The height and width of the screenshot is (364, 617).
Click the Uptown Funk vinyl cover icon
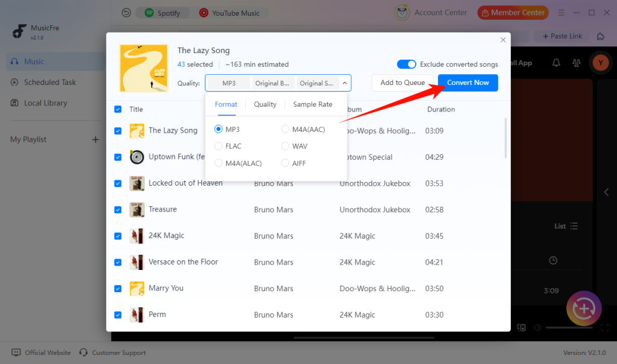(137, 157)
